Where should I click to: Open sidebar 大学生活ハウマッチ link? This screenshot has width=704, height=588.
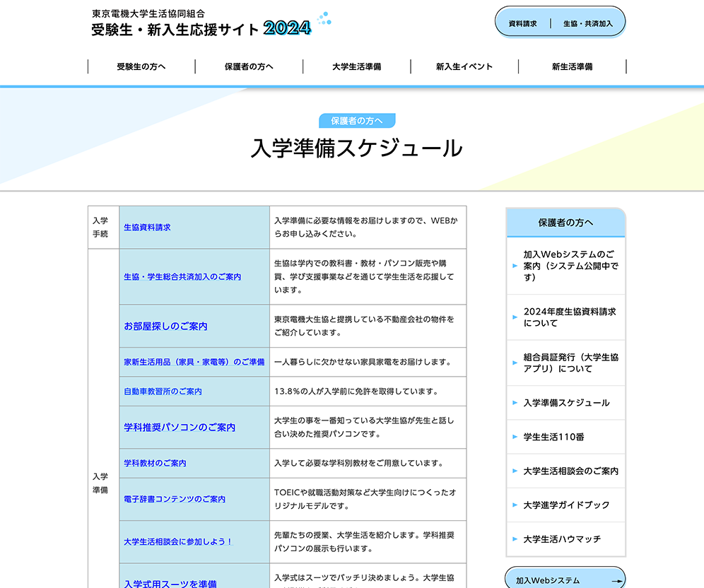(x=565, y=539)
